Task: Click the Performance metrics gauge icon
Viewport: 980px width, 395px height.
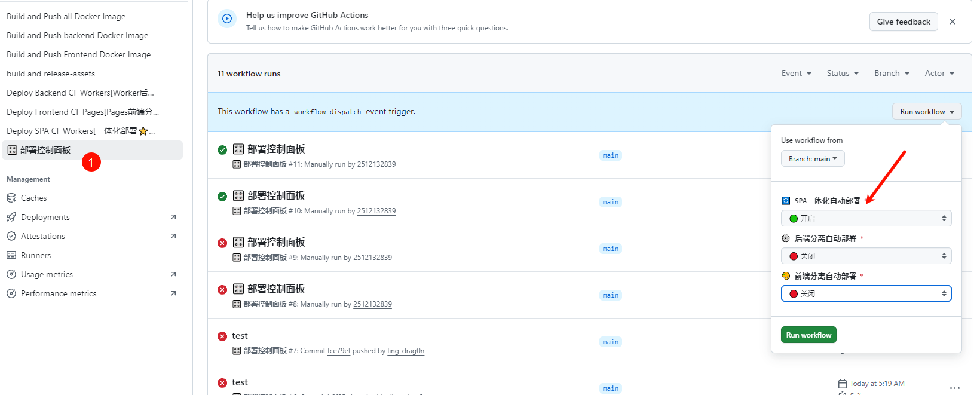Action: click(11, 293)
